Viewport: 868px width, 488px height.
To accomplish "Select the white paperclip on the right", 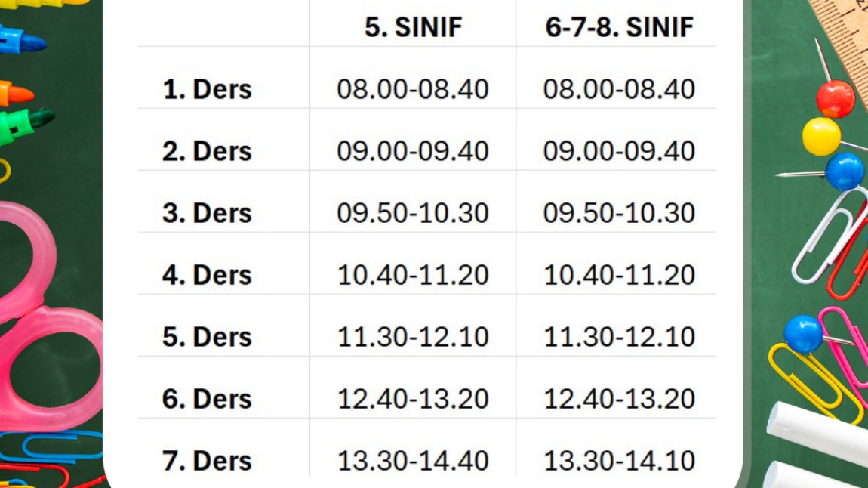I will pyautogui.click(x=827, y=234).
